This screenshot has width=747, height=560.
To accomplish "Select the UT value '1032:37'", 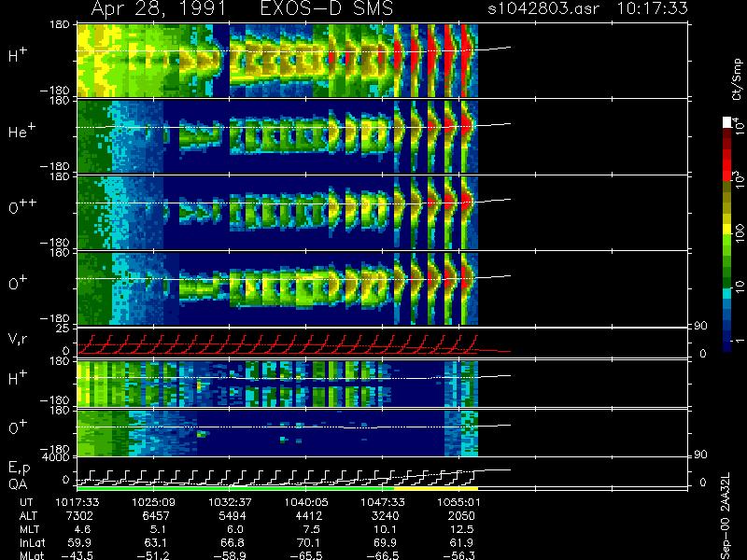I will pyautogui.click(x=230, y=502).
